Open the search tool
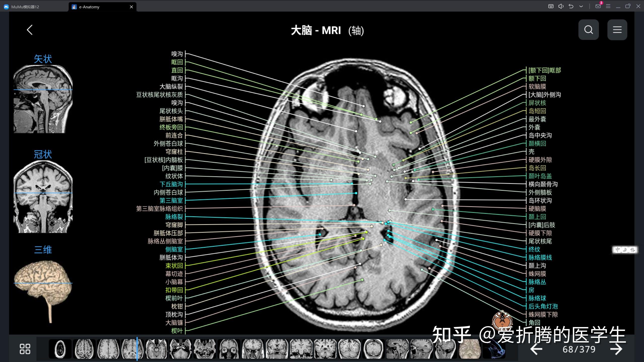 [x=588, y=29]
